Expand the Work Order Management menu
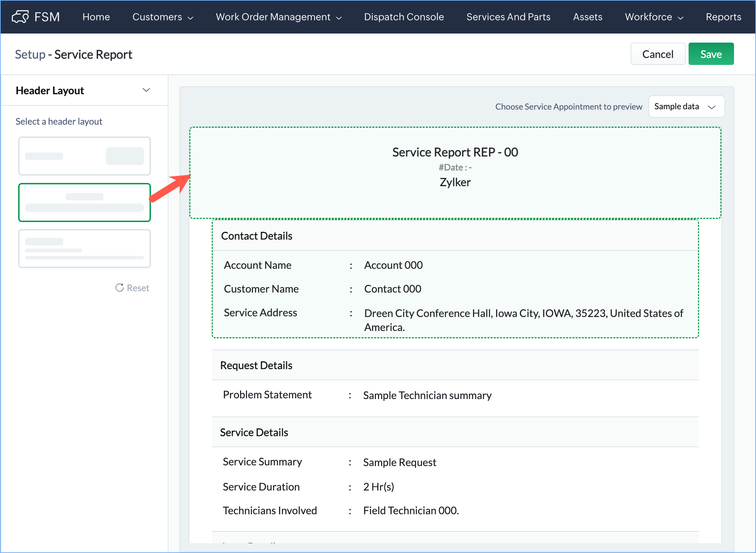Image resolution: width=756 pixels, height=553 pixels. pos(278,17)
